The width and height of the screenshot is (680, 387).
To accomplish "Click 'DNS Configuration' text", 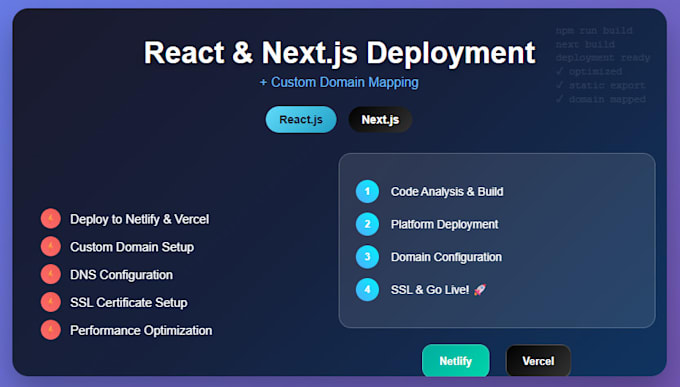I will (121, 275).
